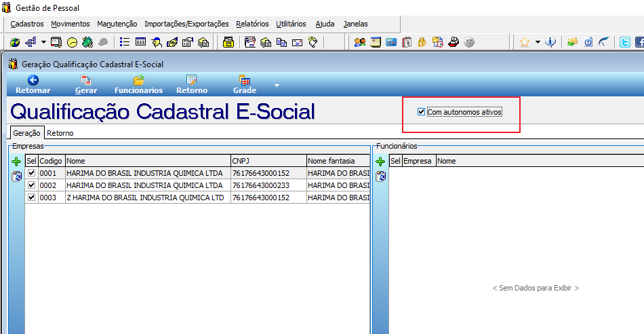644x334 pixels.
Task: Open the Relatórios menu
Action: click(x=252, y=24)
